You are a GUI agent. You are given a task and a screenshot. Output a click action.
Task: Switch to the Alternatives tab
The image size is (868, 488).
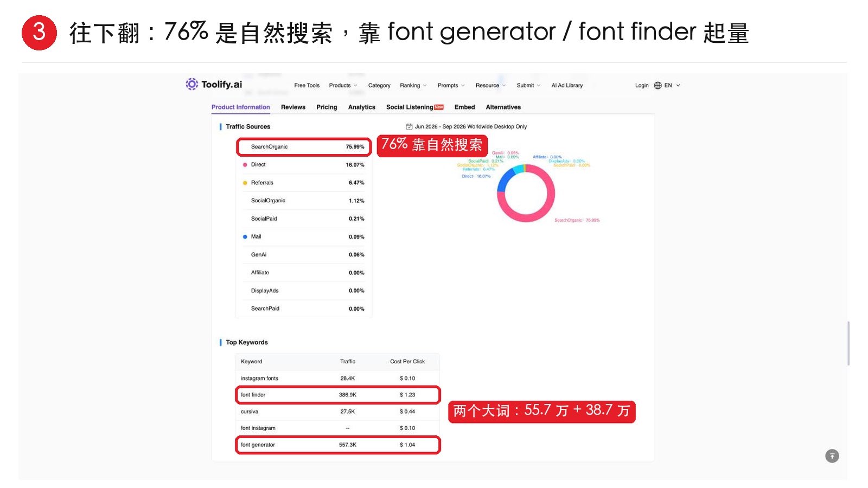click(x=503, y=107)
